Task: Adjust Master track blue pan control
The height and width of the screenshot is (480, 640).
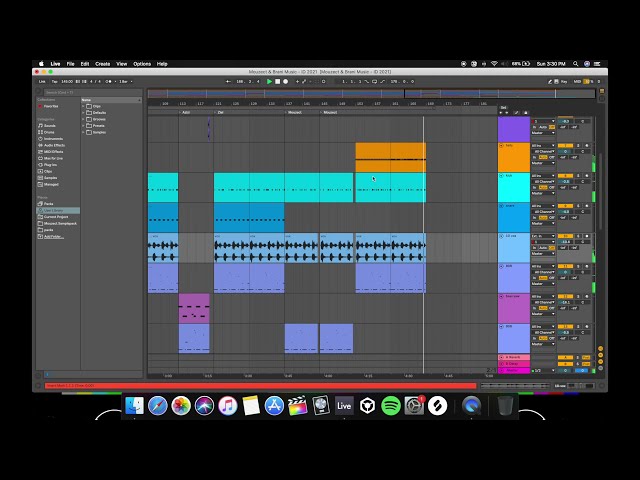Action: pyautogui.click(x=582, y=371)
